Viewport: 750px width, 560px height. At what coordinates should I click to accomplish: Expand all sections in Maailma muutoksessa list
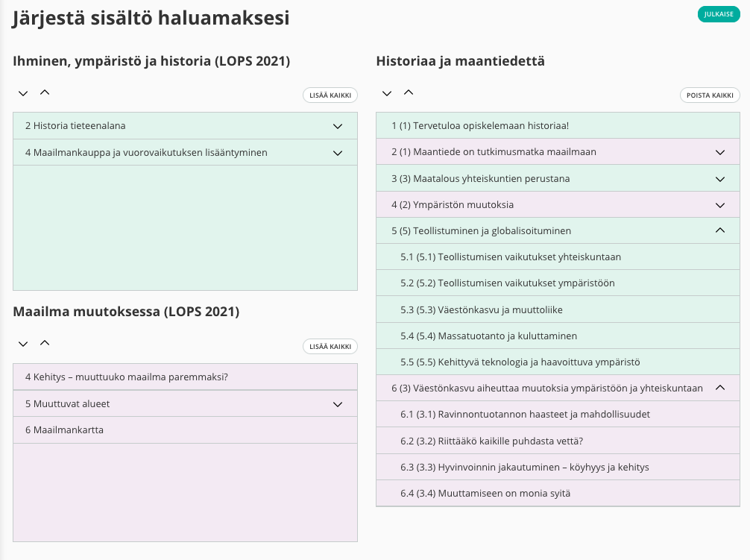pos(23,344)
